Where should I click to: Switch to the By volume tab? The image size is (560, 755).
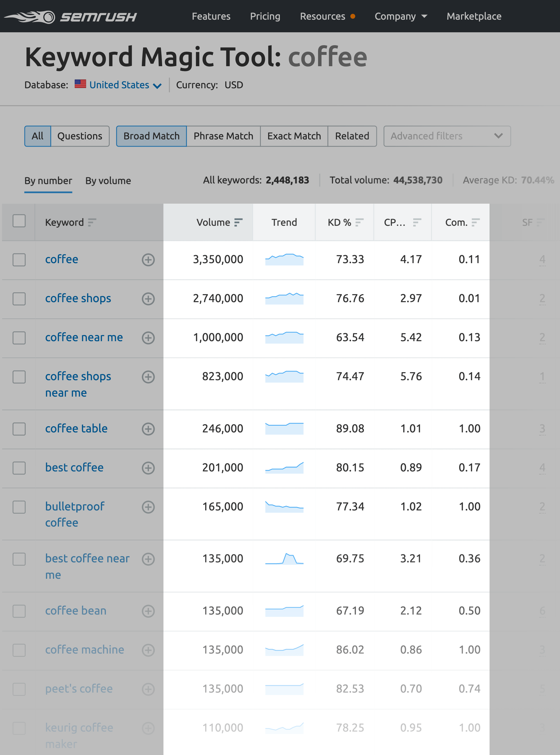(x=108, y=181)
